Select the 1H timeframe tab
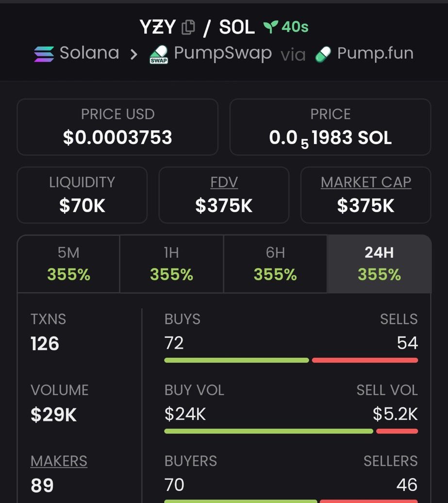448x503 pixels. point(171,264)
